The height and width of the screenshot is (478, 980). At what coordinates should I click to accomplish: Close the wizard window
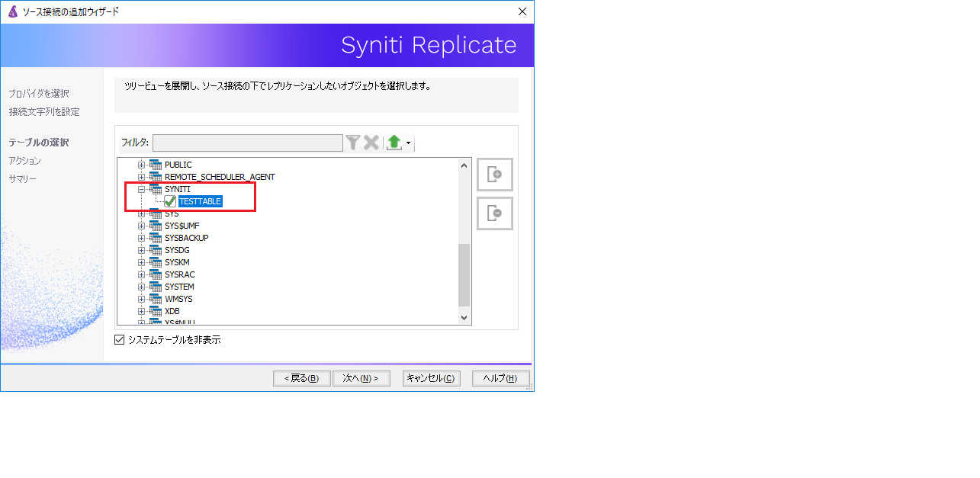522,11
